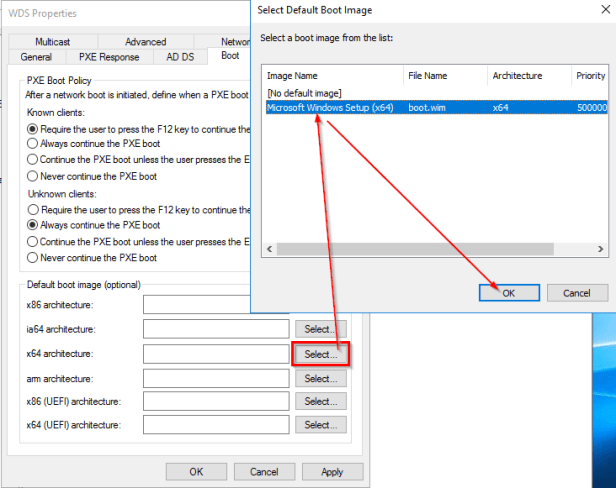
Task: Choose 'Never continue the PXE boot' for known clients
Action: point(34,176)
